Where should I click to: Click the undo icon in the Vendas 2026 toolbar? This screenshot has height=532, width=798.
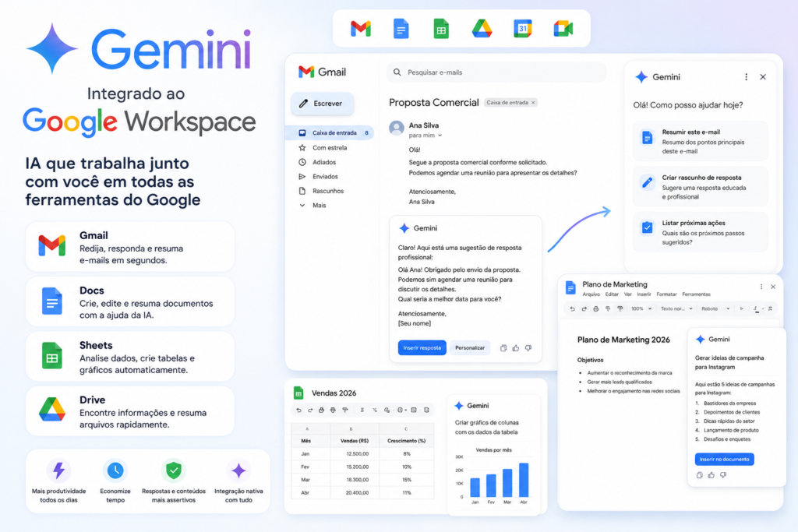tap(298, 410)
